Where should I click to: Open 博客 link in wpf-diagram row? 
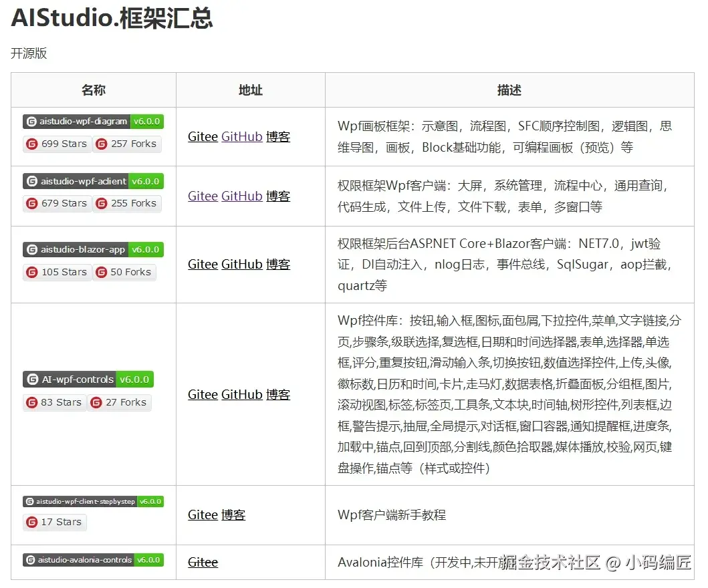coord(277,137)
